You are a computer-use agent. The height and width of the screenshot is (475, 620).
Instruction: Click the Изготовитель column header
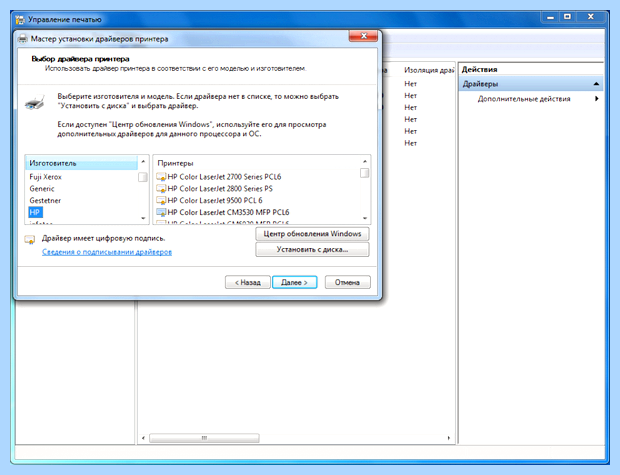click(x=82, y=163)
